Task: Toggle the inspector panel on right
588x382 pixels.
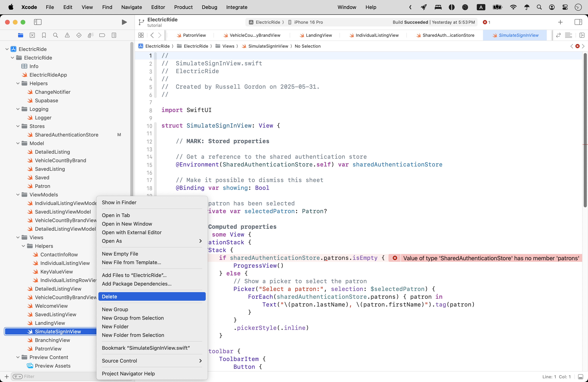Action: [578, 22]
